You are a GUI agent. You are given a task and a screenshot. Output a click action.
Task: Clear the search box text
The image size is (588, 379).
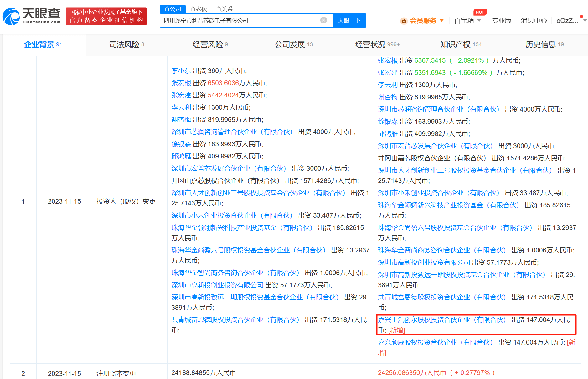[323, 20]
